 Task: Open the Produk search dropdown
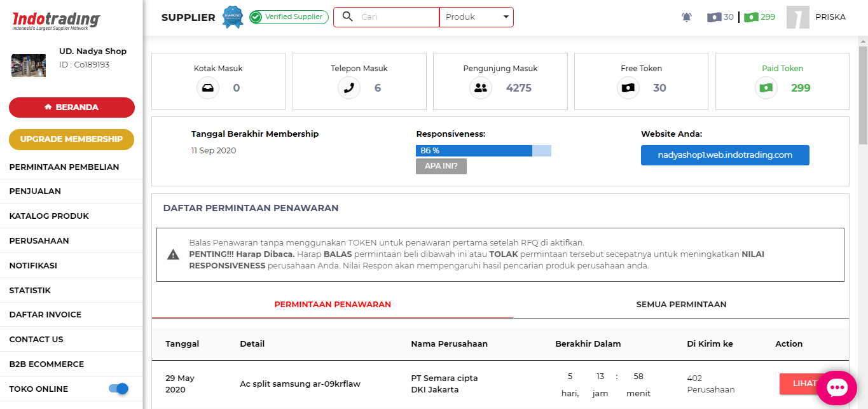(476, 17)
